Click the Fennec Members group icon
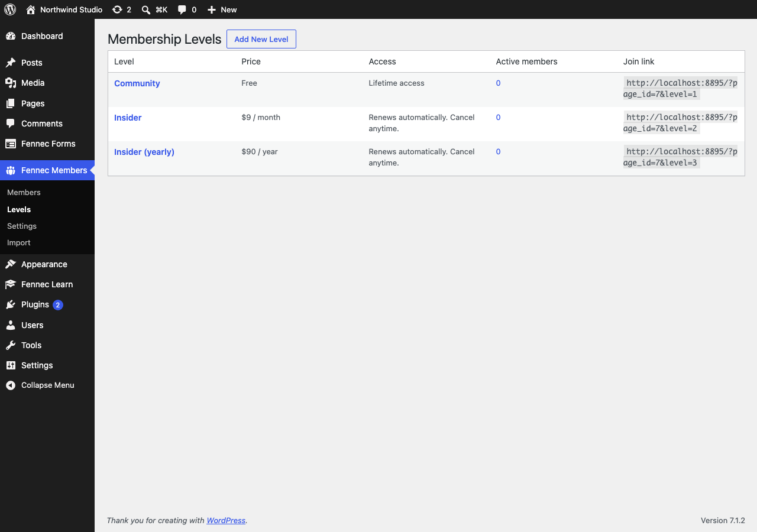 tap(11, 170)
